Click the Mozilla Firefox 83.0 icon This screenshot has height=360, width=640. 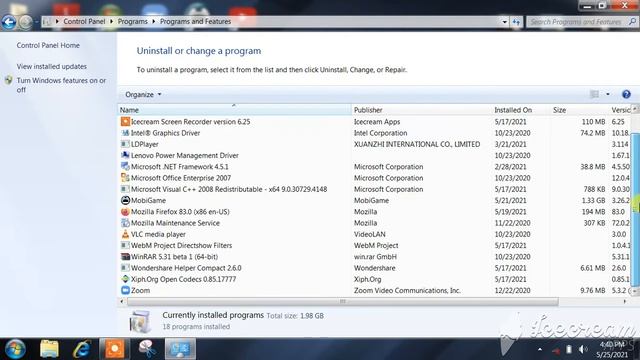tap(125, 211)
